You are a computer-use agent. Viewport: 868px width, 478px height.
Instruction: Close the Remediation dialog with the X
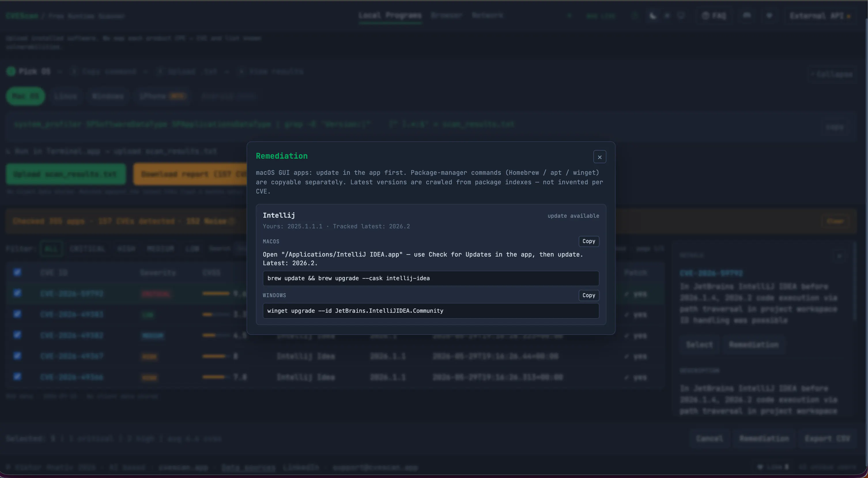point(599,157)
